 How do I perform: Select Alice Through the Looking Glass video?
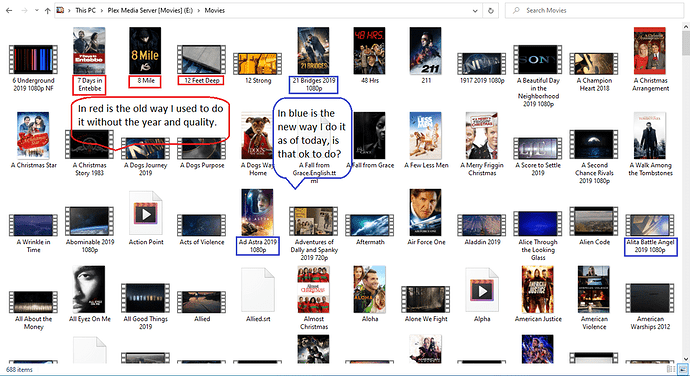click(x=538, y=223)
